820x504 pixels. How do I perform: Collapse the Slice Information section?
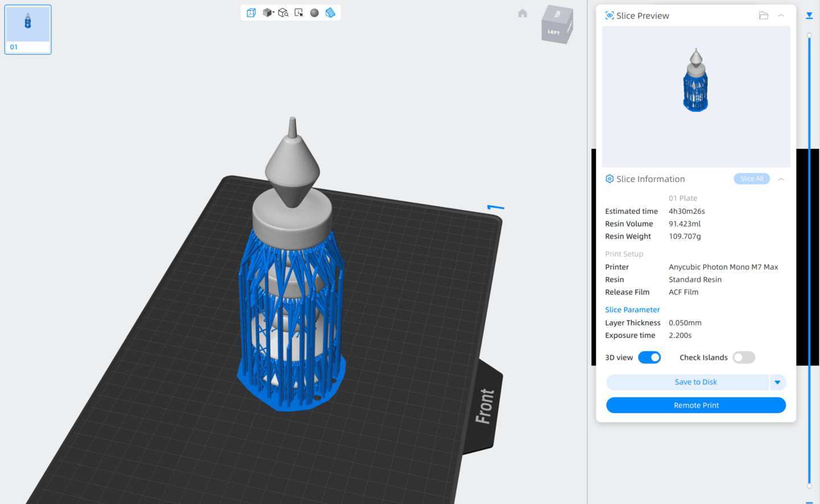pyautogui.click(x=781, y=179)
